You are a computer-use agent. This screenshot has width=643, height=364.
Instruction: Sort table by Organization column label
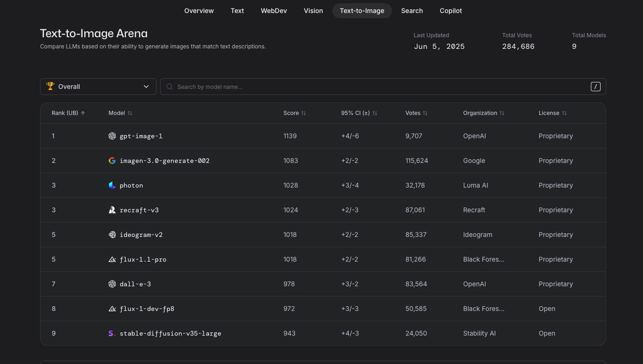coord(480,113)
